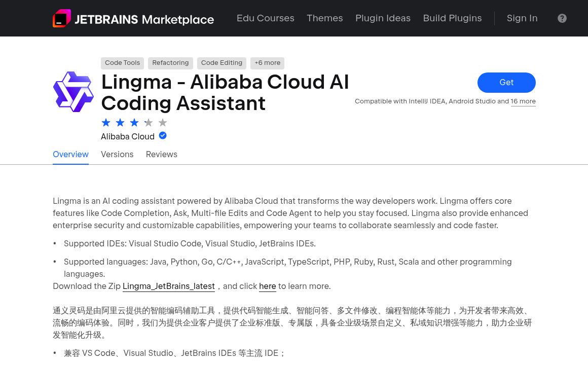Image resolution: width=588 pixels, height=365 pixels.
Task: Open the Reviews tab
Action: coord(161,154)
